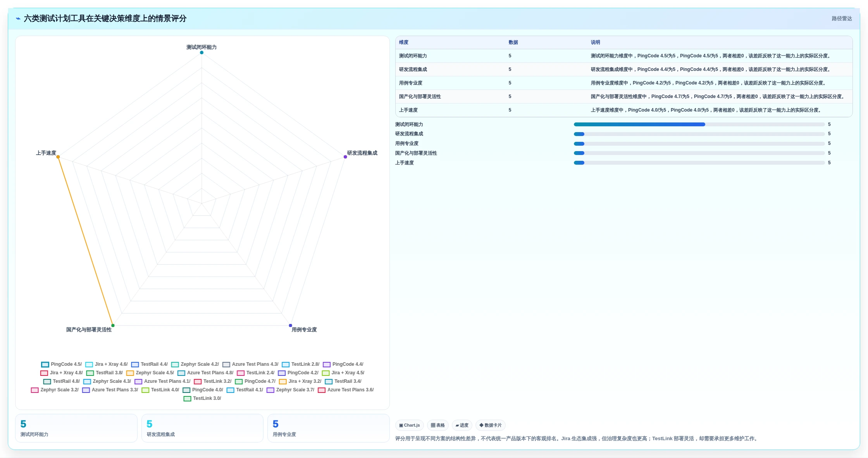Hide the PingCode 4.2/ dataset in legend

(x=298, y=373)
